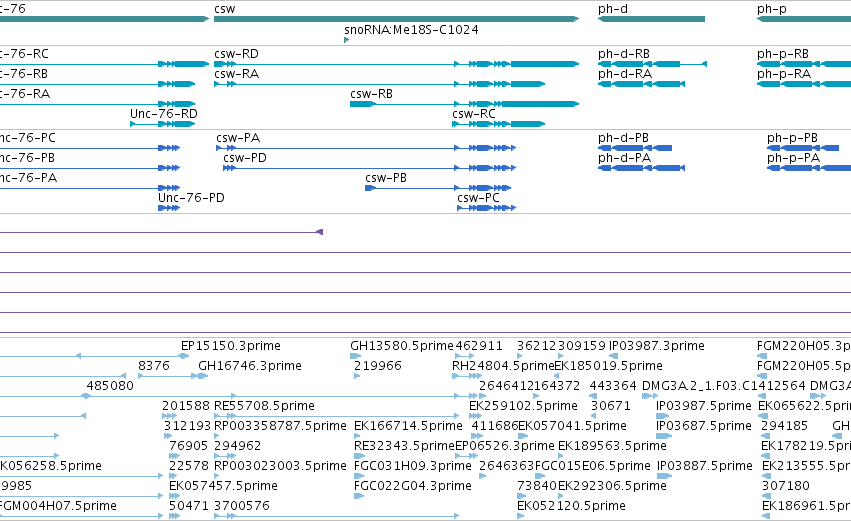Image resolution: width=851 pixels, height=521 pixels.
Task: Click the ph-d gene label
Action: (613, 9)
